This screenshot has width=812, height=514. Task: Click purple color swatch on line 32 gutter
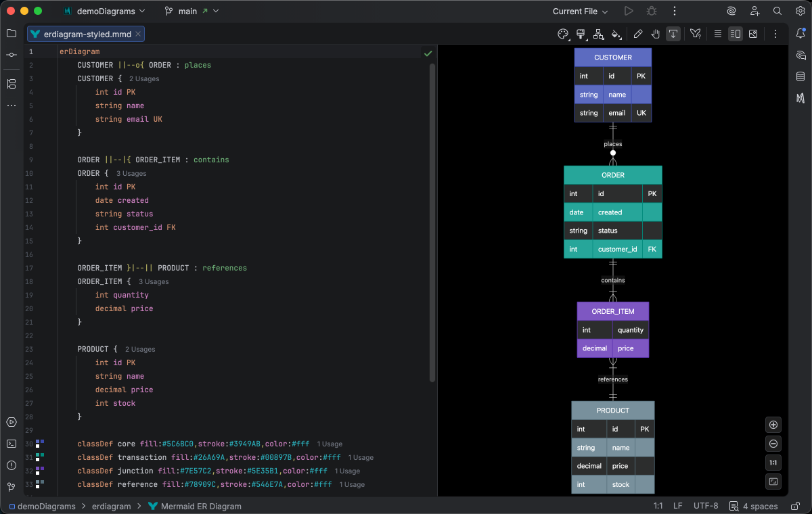(40, 471)
